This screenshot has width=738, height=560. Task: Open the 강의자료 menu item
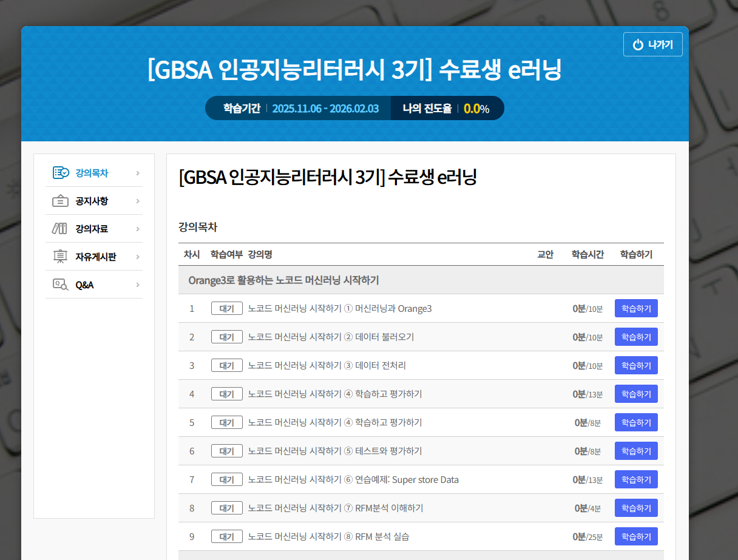(94, 229)
